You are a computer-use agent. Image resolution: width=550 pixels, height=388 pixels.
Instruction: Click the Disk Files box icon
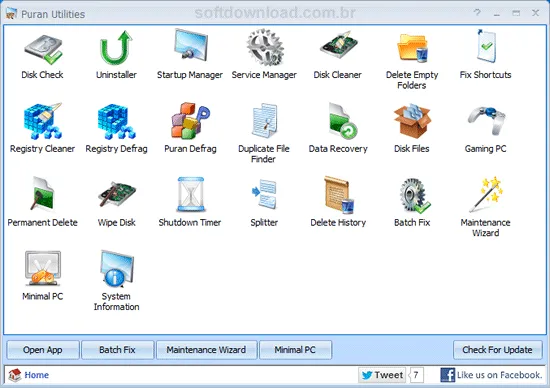click(x=412, y=121)
